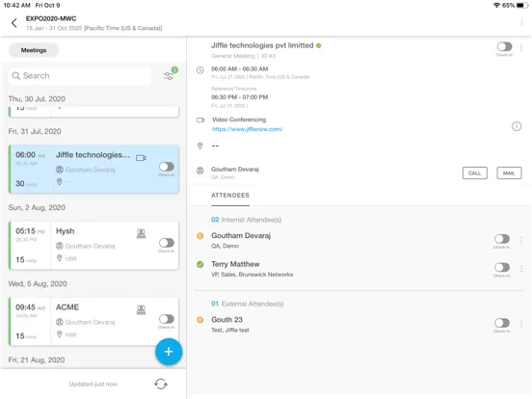Click 'Sun, 2 Aug, 2020' date header

(37, 207)
